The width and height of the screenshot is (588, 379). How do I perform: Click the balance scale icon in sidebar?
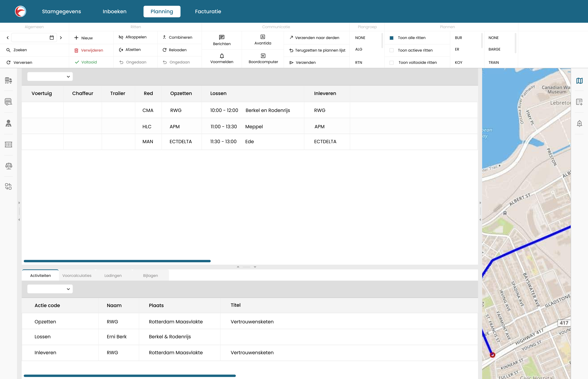click(x=8, y=166)
